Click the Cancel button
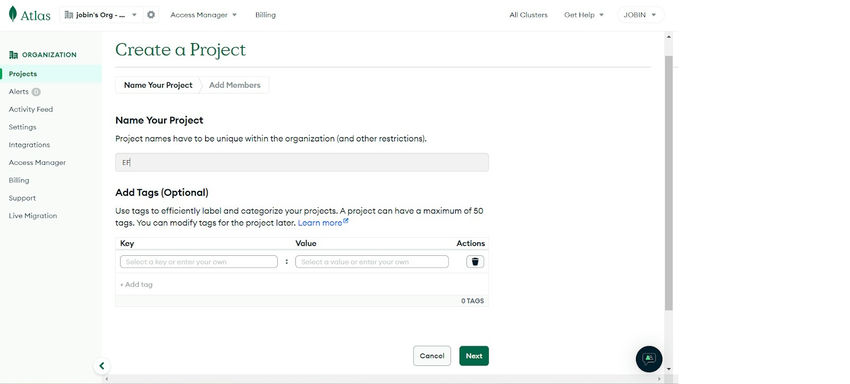850x384 pixels. point(432,356)
